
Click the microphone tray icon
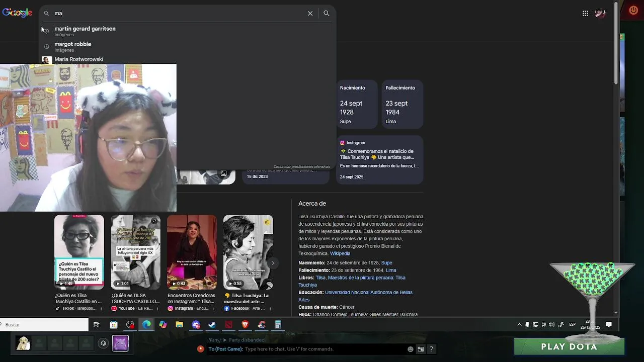(527, 325)
